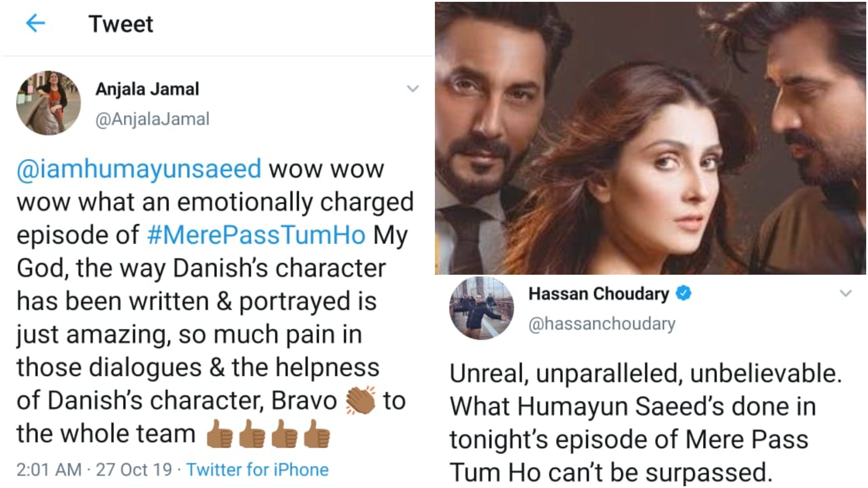
Task: Click the last thumbs up emoji
Action: coord(317,434)
